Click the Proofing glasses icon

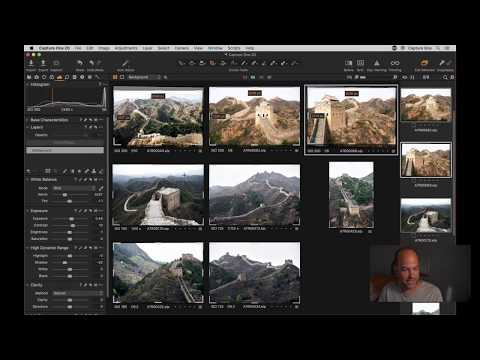(x=395, y=63)
